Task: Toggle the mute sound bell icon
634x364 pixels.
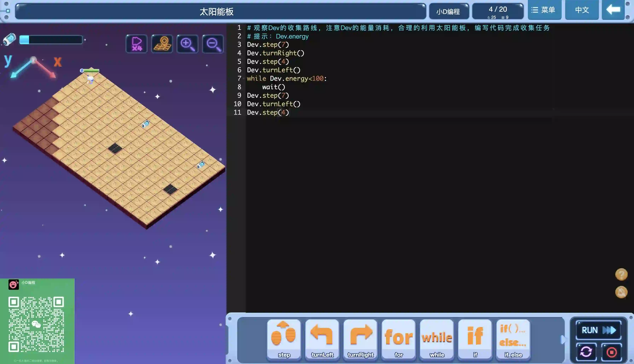Action: [x=621, y=292]
